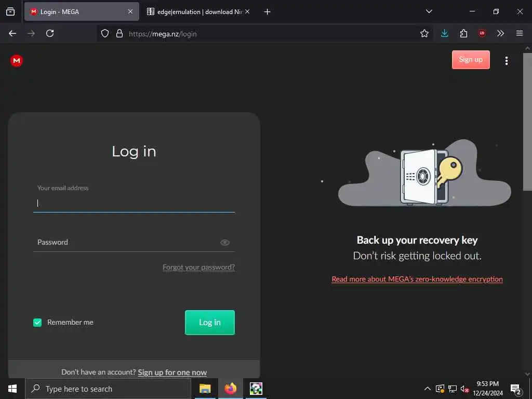Expand more tools overflow chevron
The image size is (532, 399).
[500, 33]
